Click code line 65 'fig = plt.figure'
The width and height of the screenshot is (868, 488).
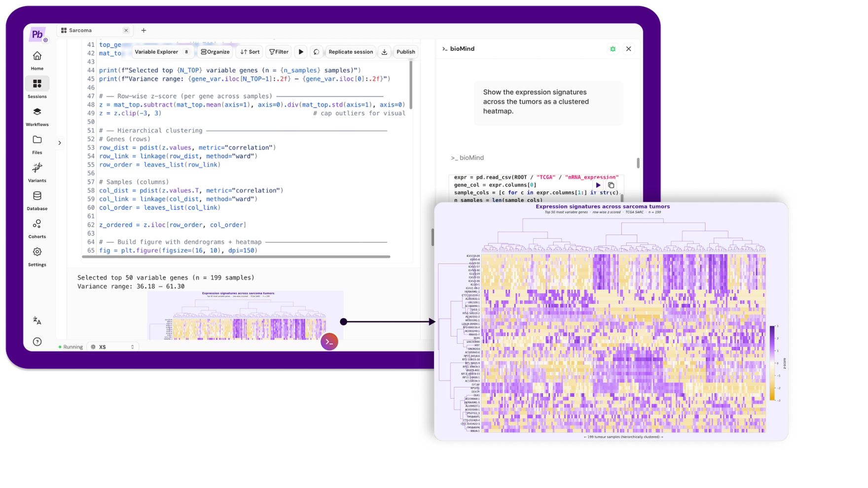179,250
